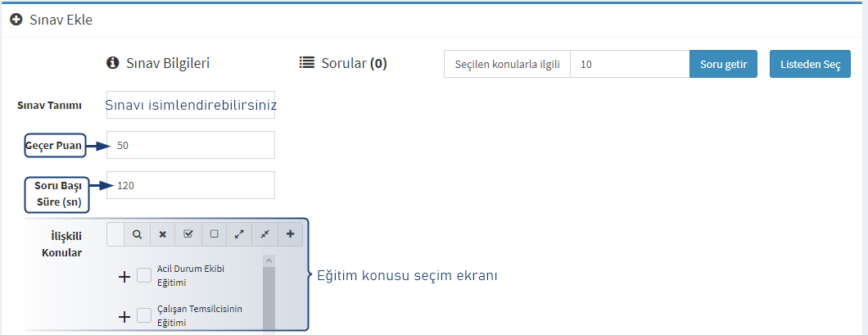Image resolution: width=868 pixels, height=335 pixels.
Task: Click the question count field showing 10
Action: (x=630, y=64)
